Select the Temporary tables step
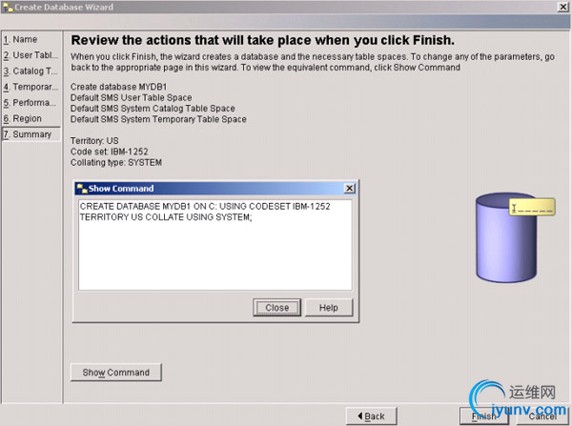Viewport: 572px width, 426px height. pos(31,87)
